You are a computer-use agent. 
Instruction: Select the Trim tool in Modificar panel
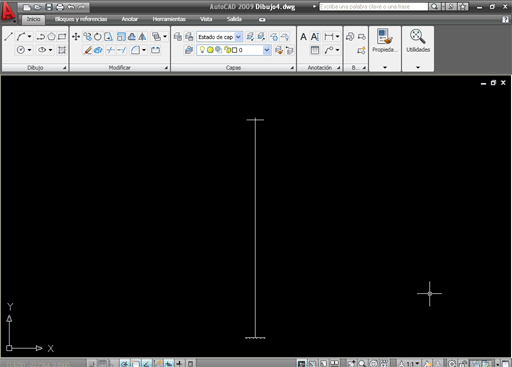111,50
